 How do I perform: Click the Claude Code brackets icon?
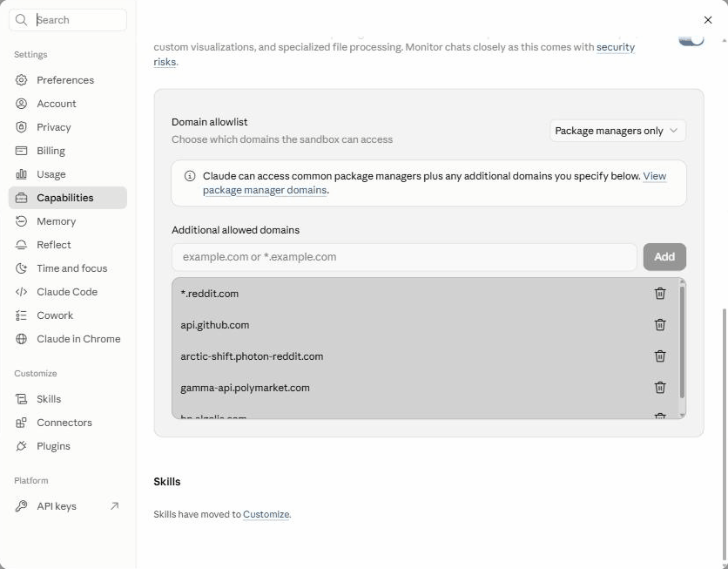(x=22, y=292)
